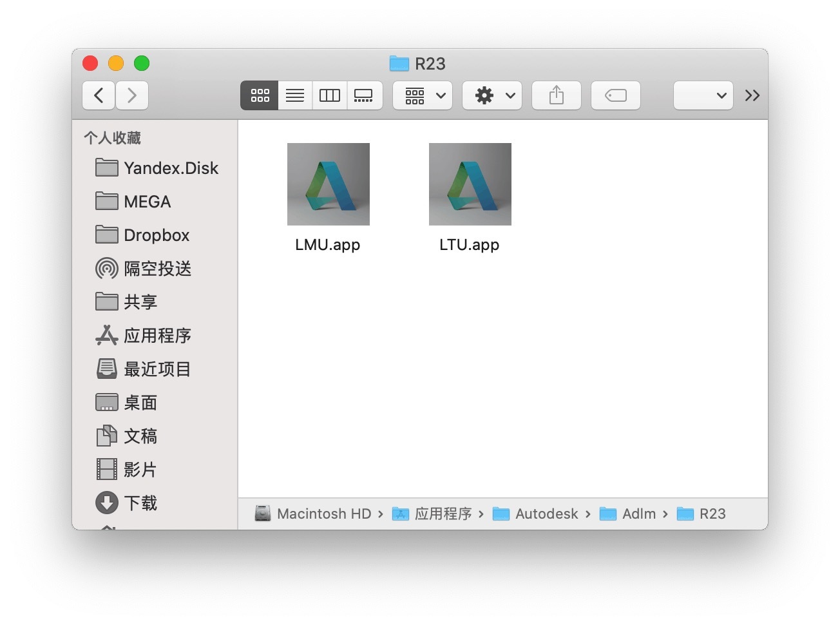Open the empty dropdown in the toolbar
840x625 pixels.
coord(703,95)
